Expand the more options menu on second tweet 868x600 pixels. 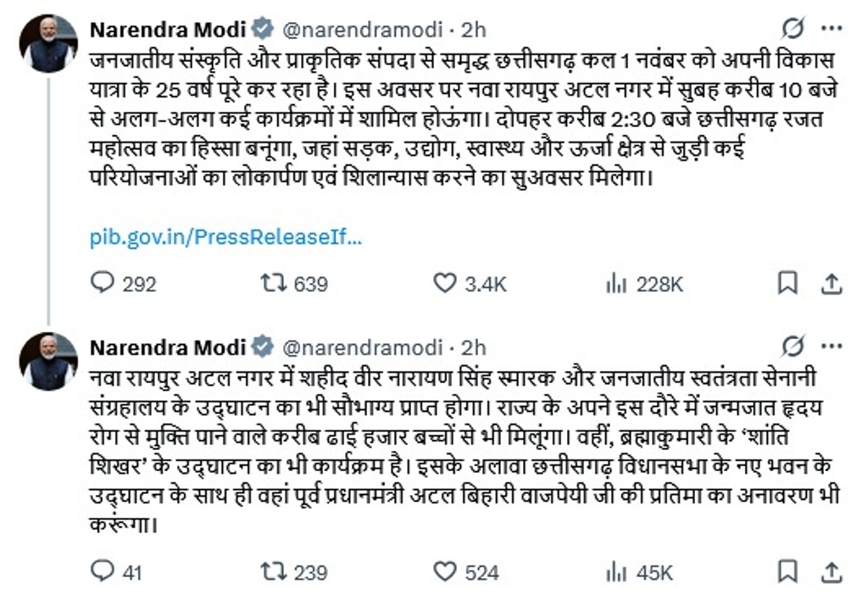tap(833, 347)
